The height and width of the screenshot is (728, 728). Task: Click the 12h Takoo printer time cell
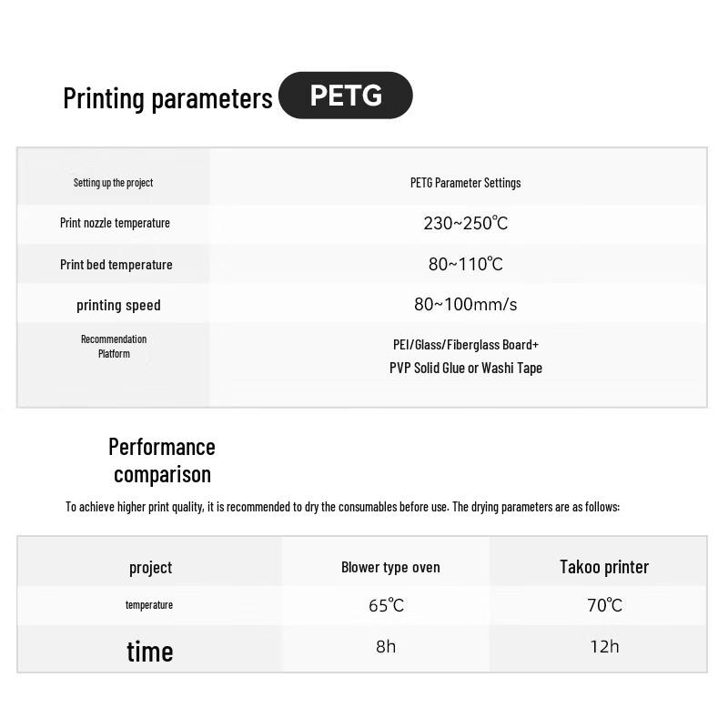(x=604, y=646)
